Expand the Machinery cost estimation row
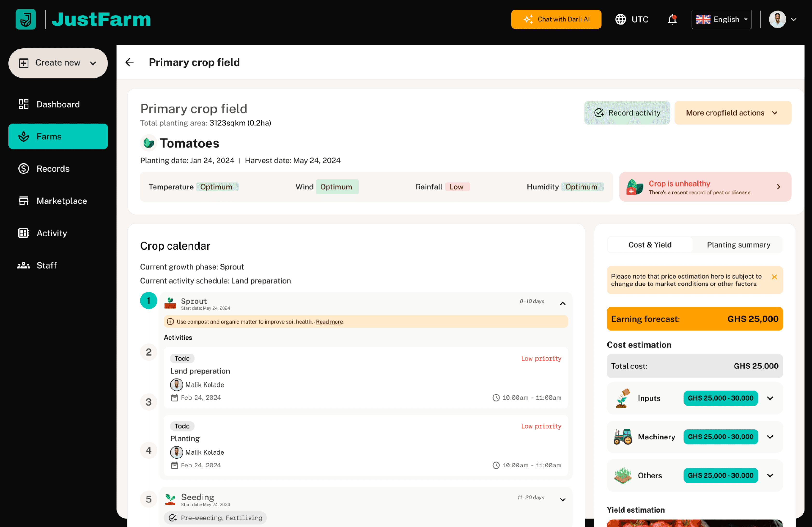 point(770,437)
